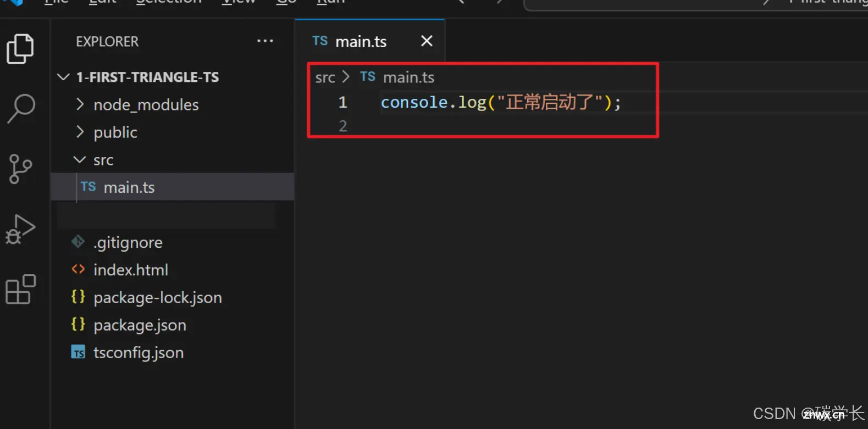Click the JSON braces icon beside package-lock.json
Image resolution: width=868 pixels, height=429 pixels.
point(78,297)
